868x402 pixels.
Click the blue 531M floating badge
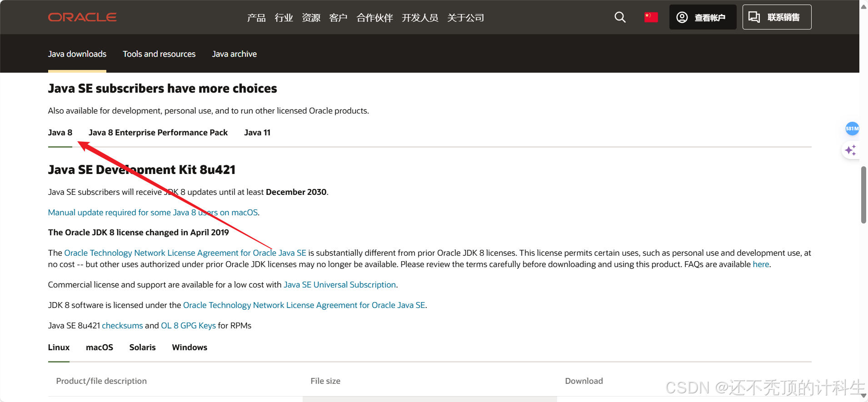click(x=852, y=129)
